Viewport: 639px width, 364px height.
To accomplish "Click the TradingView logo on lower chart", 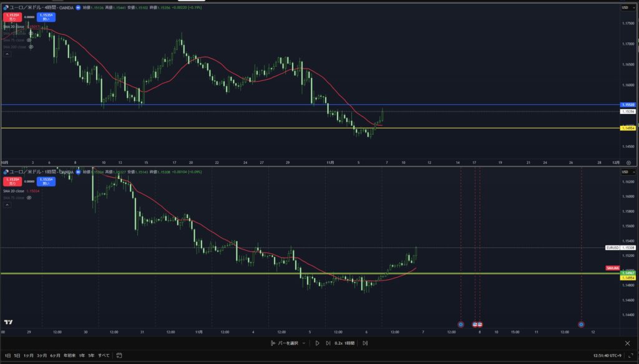I will (9, 322).
